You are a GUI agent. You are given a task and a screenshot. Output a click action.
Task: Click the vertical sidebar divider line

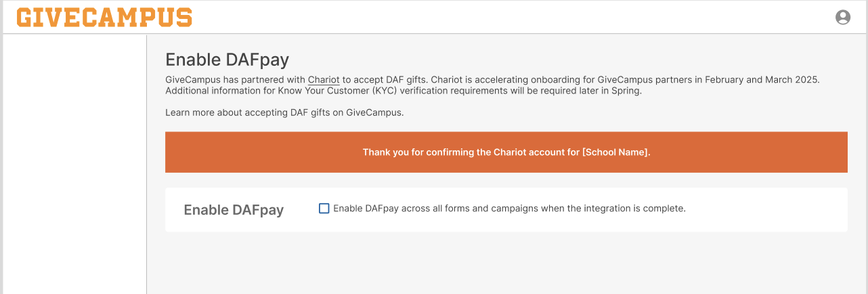coord(146,164)
